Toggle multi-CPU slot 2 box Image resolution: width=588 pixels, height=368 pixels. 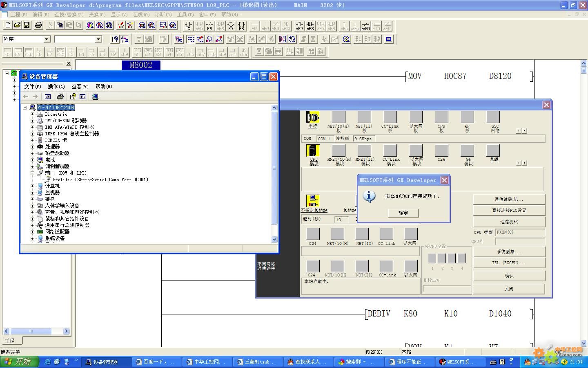(442, 258)
